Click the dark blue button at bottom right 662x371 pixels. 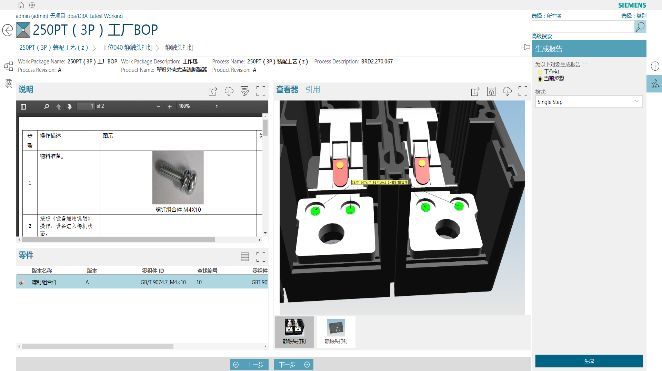[589, 361]
